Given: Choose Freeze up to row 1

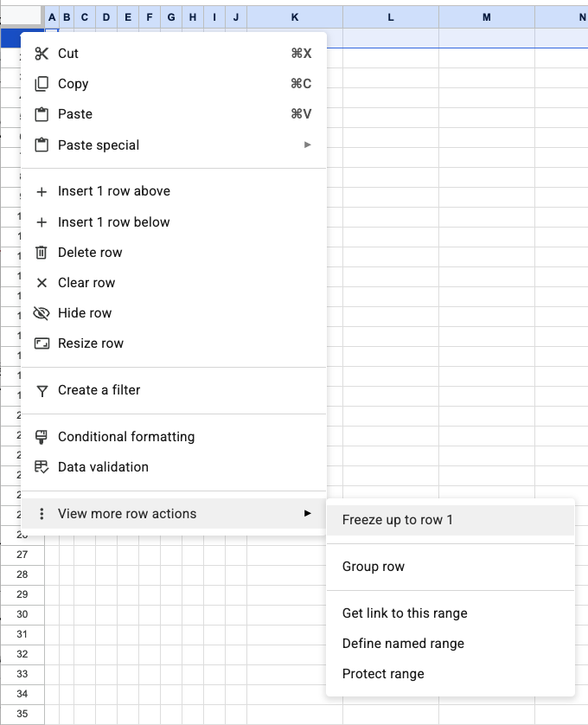Looking at the screenshot, I should tap(398, 520).
